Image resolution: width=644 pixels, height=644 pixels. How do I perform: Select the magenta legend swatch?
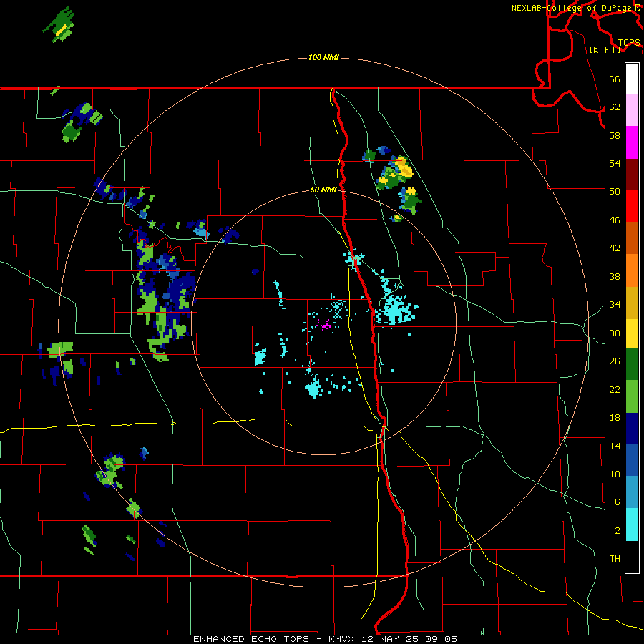point(632,142)
